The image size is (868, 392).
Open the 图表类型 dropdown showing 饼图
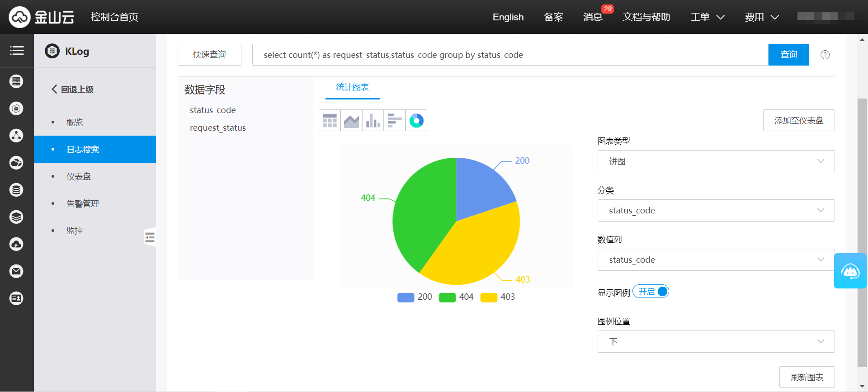pyautogui.click(x=716, y=161)
